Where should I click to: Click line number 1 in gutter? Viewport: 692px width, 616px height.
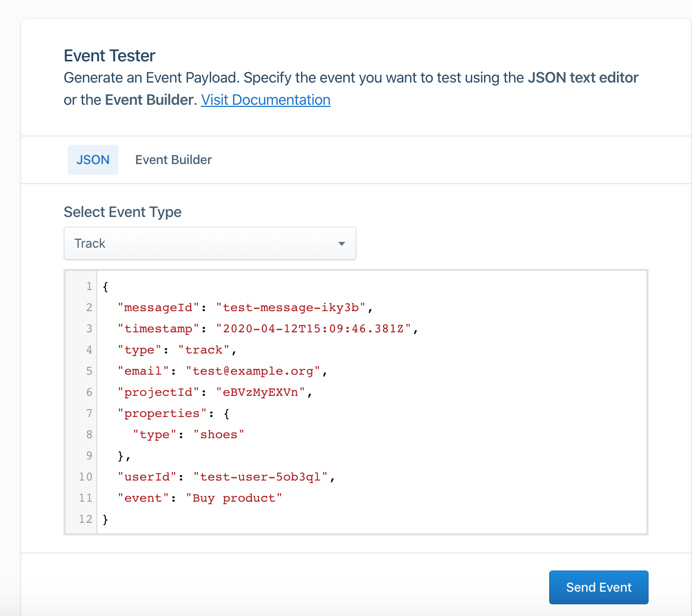[89, 286]
